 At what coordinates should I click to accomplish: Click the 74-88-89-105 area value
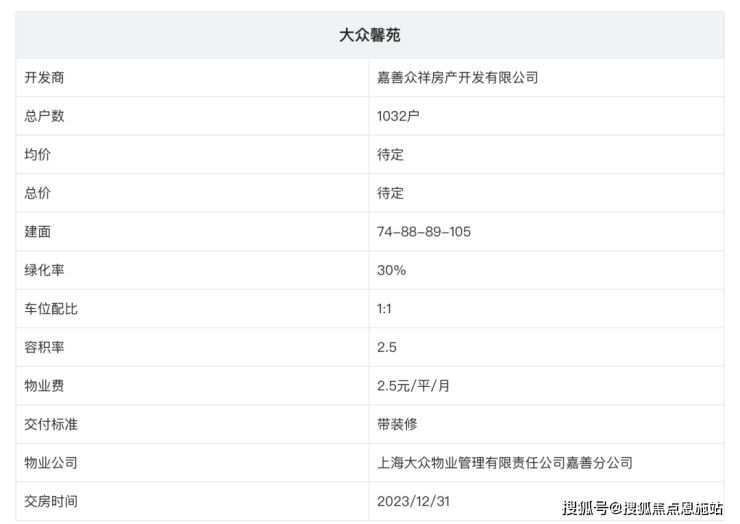click(x=424, y=232)
